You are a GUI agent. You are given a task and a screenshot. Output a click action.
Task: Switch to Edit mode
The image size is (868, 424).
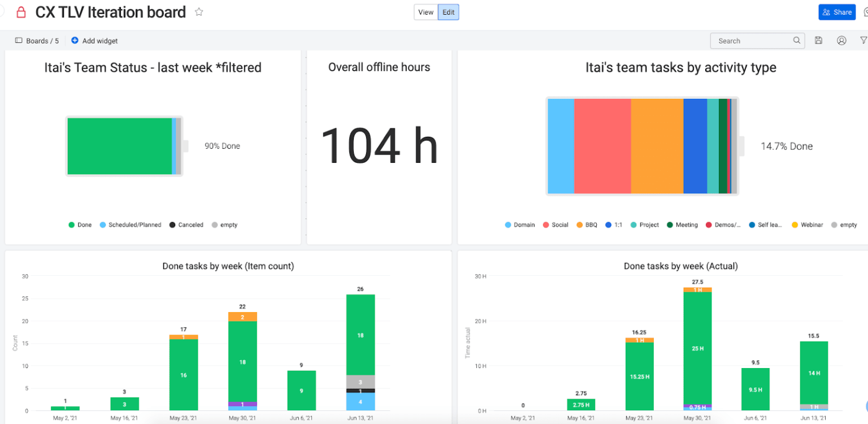click(449, 12)
